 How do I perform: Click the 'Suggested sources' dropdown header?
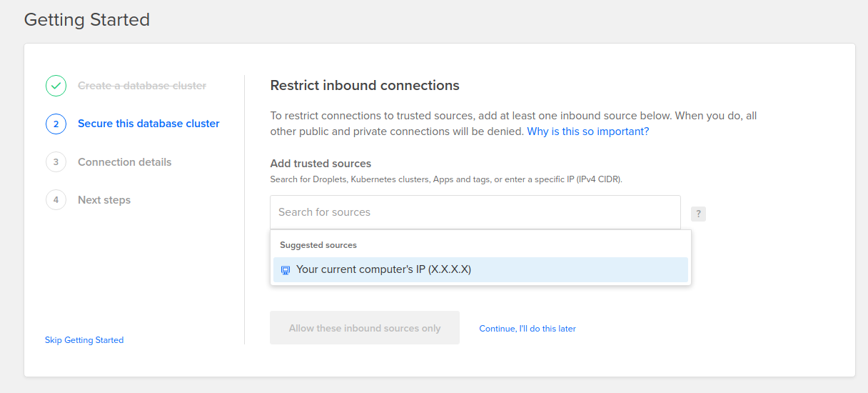click(x=318, y=245)
